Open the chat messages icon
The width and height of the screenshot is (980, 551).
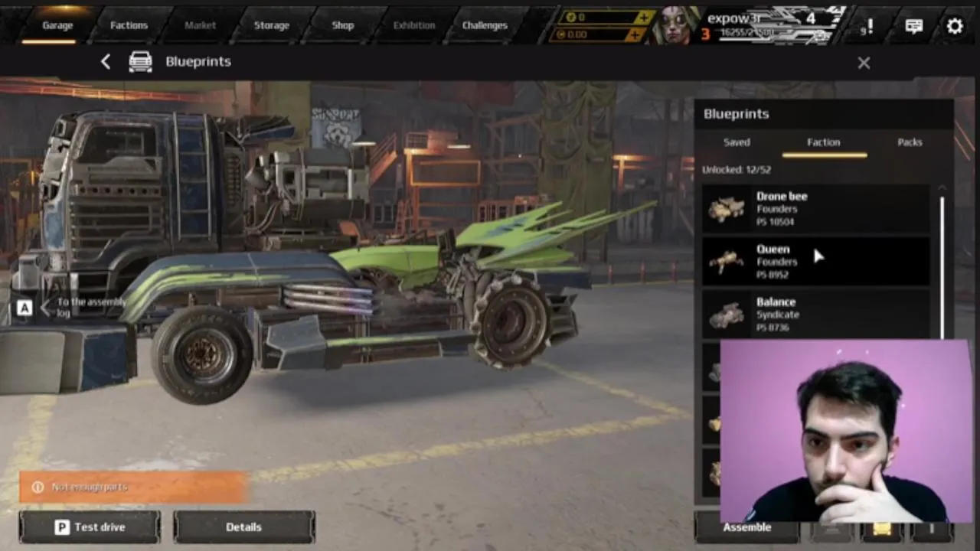click(x=913, y=26)
